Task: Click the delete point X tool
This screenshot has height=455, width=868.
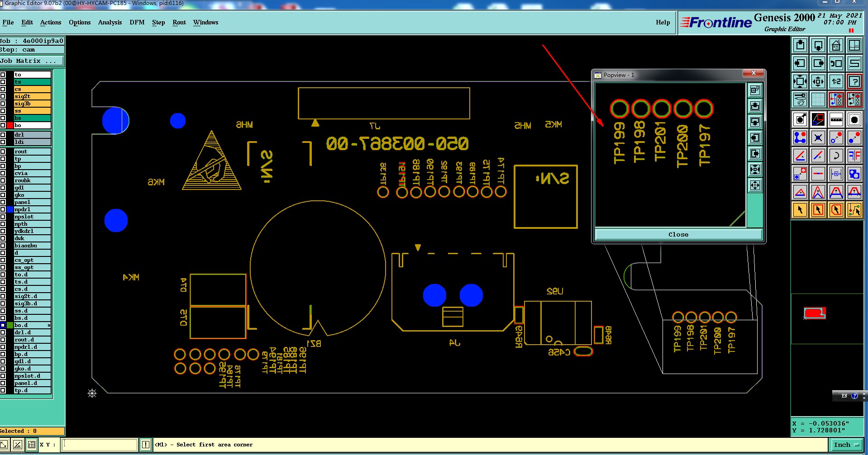Action: click(x=818, y=137)
